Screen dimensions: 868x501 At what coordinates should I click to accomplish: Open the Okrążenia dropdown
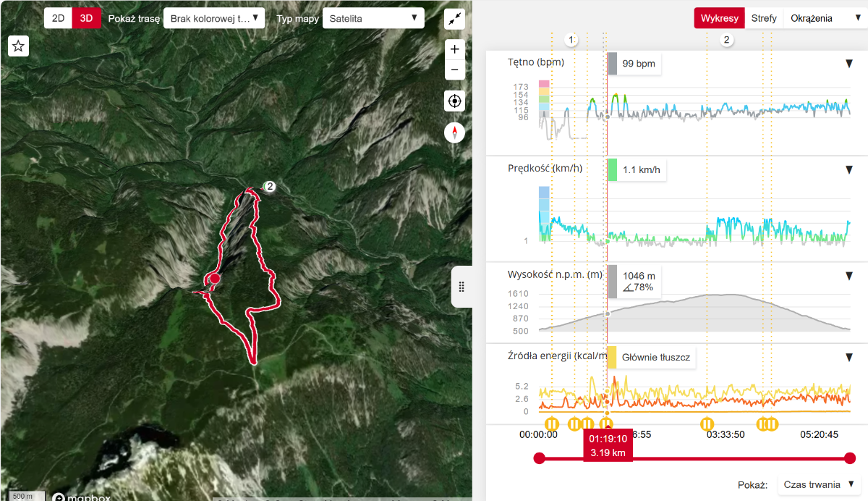pyautogui.click(x=825, y=19)
